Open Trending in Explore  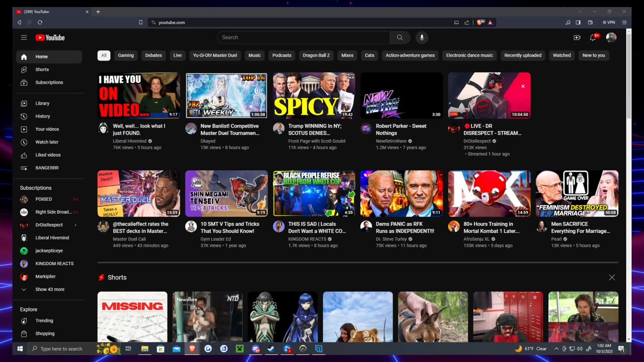tap(49, 321)
